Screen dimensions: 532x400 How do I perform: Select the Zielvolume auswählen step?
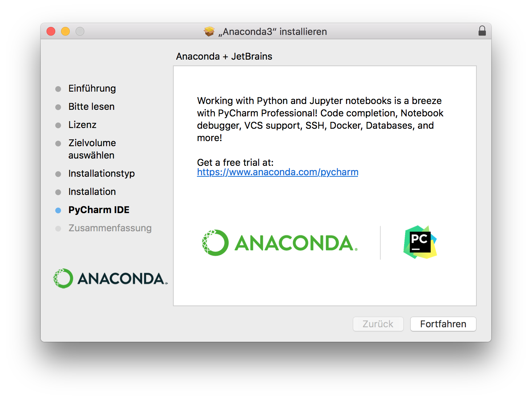click(92, 149)
